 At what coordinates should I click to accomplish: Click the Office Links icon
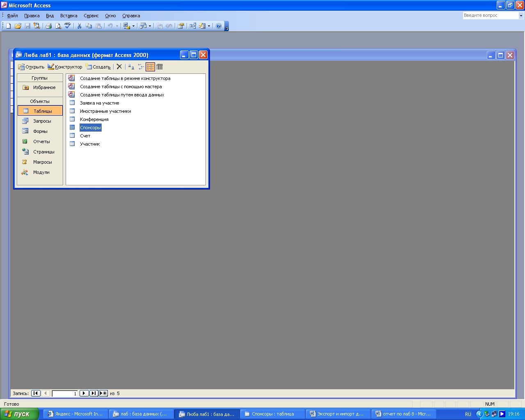pyautogui.click(x=126, y=26)
